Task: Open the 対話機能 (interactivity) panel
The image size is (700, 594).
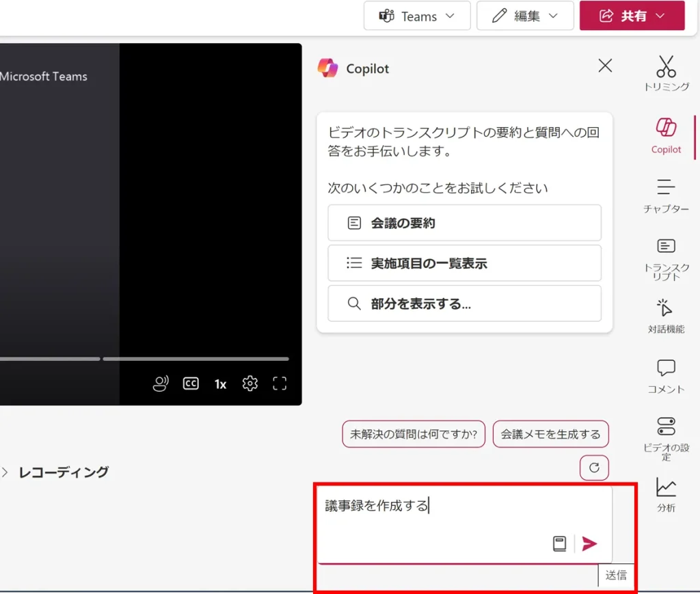Action: (666, 314)
